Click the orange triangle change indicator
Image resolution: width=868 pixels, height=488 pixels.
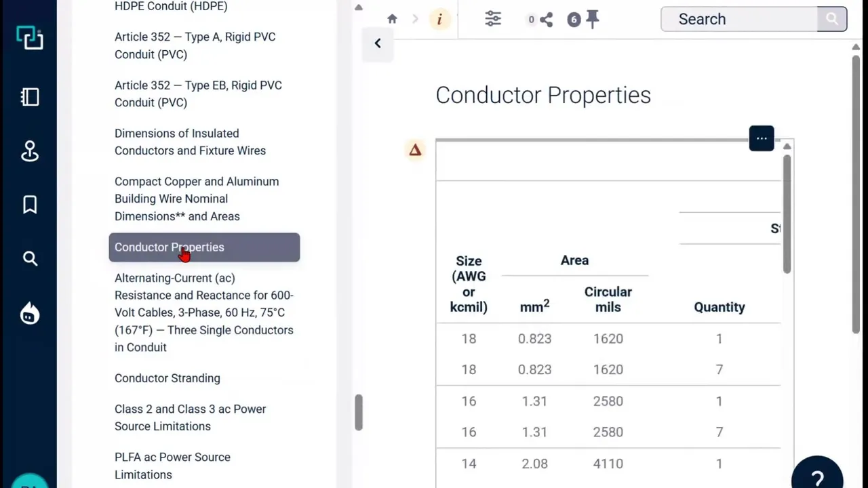415,150
